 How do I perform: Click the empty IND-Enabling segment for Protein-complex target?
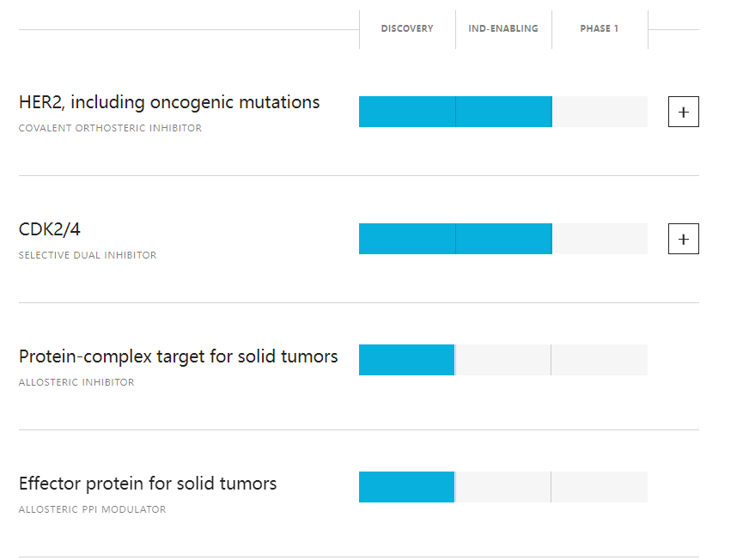pos(503,360)
